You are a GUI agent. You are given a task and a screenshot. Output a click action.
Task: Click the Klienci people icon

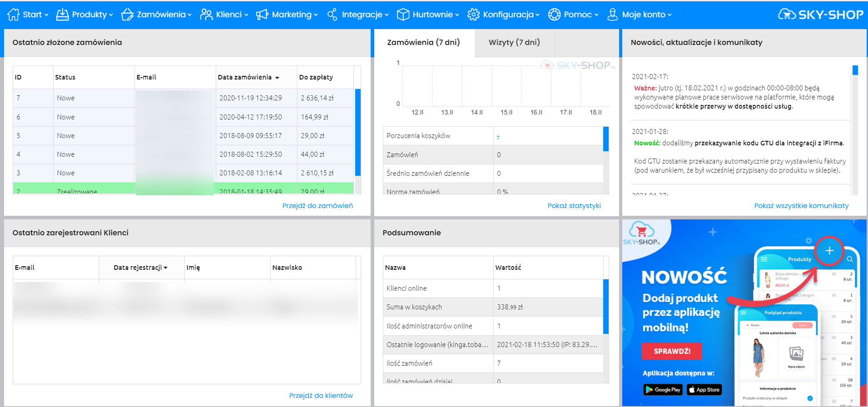coord(206,15)
